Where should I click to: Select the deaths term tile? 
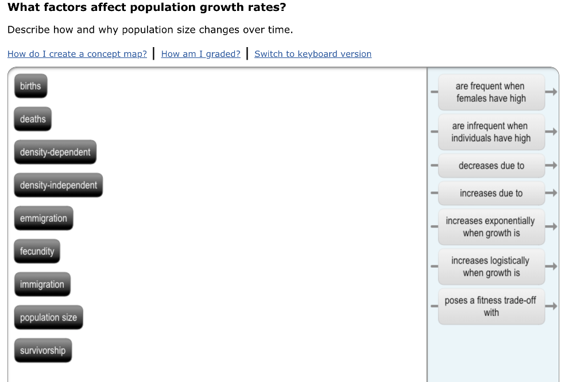32,119
